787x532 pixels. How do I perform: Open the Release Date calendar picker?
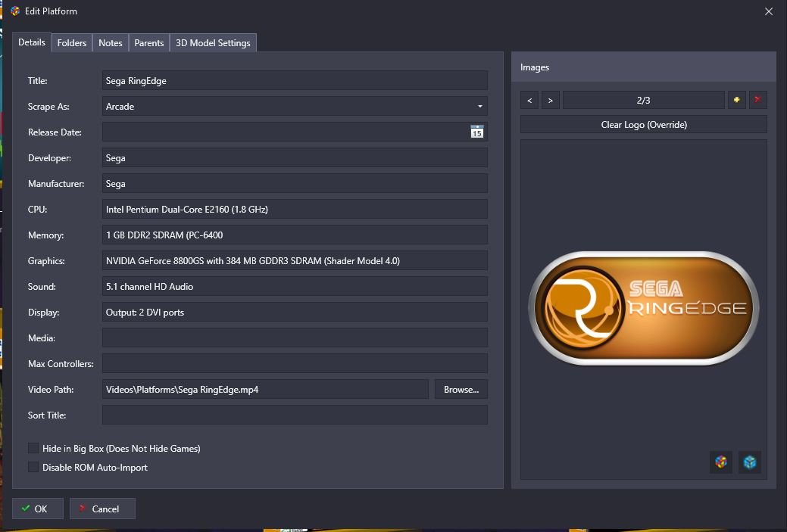(476, 132)
